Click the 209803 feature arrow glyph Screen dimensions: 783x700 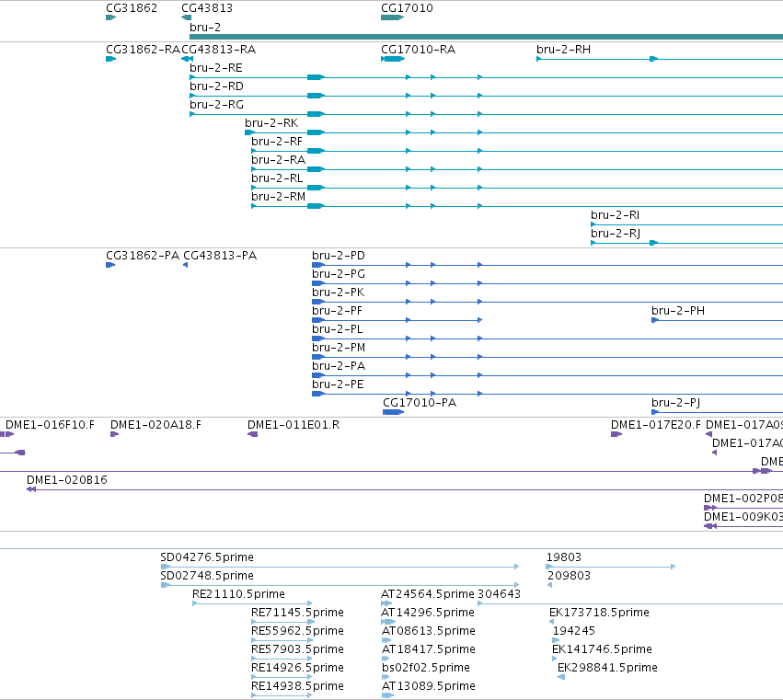point(550,585)
